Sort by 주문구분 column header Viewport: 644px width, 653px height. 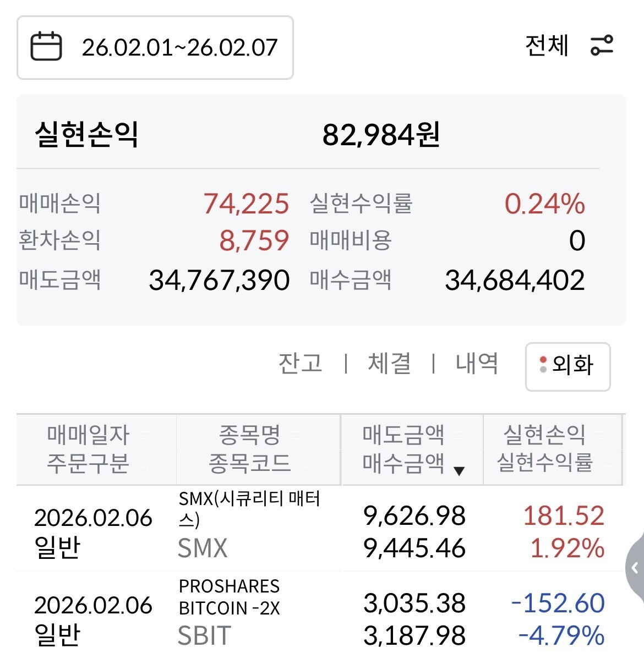tap(88, 463)
